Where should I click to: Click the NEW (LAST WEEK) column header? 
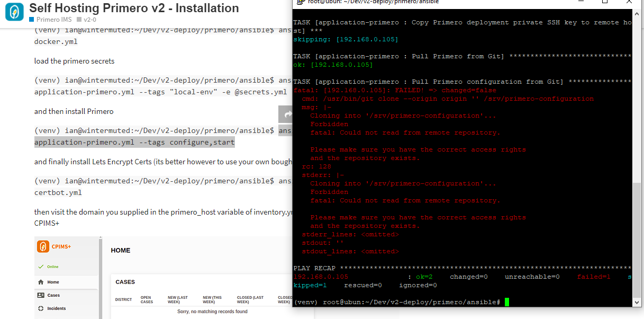[x=177, y=299]
